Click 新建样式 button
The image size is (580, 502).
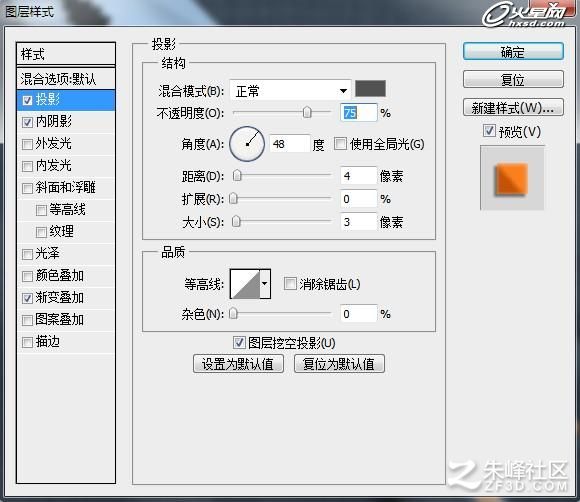513,108
